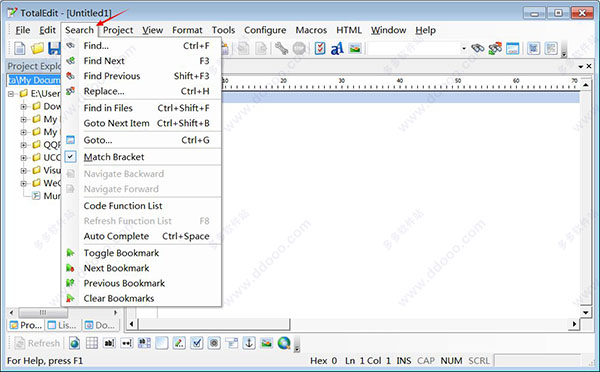Click project panel scroll right arrow

tap(115, 313)
